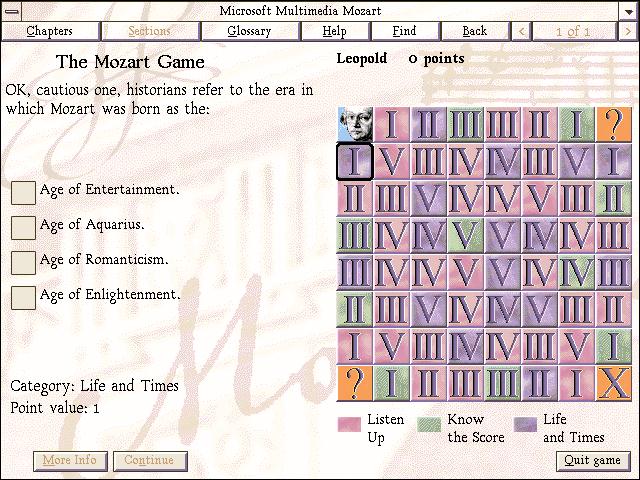Viewport: 640px width, 480px height.
Task: Click the "Point value: 1" line
Action: 55,408
